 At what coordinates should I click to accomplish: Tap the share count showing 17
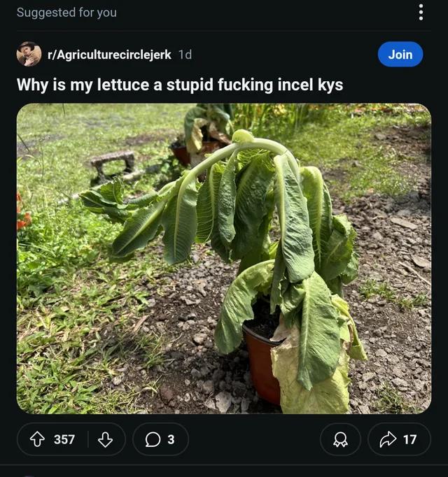(x=410, y=439)
